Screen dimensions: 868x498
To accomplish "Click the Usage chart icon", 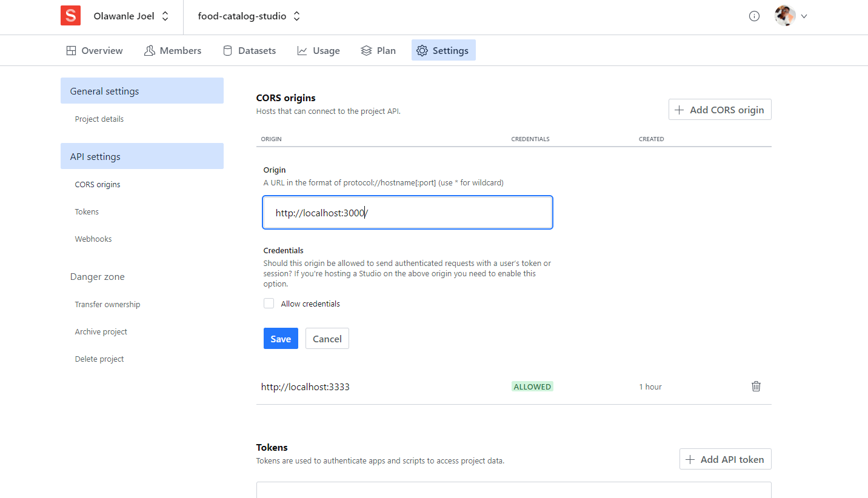I will [x=302, y=50].
